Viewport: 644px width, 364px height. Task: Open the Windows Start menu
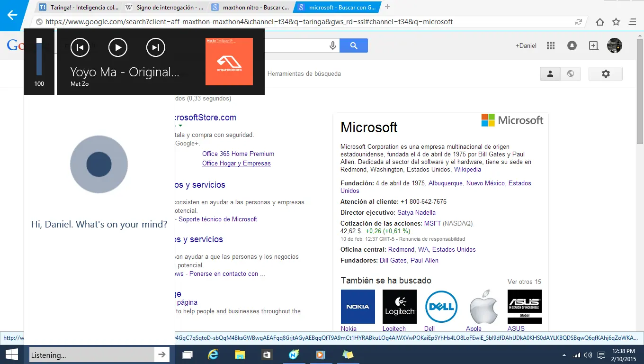12,355
